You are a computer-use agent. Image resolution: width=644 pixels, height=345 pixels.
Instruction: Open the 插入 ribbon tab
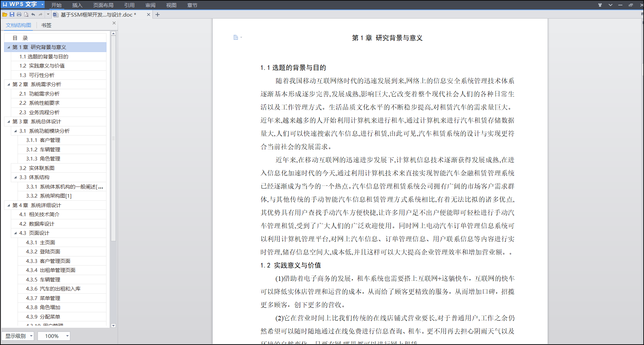(77, 5)
